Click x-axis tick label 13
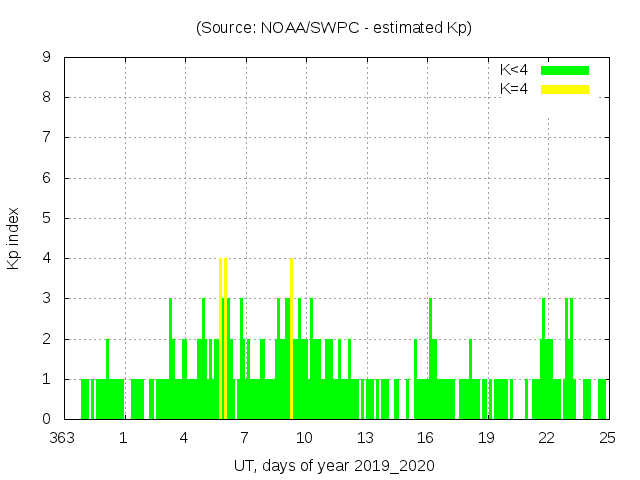Viewport: 640px width, 480px height. [x=365, y=438]
